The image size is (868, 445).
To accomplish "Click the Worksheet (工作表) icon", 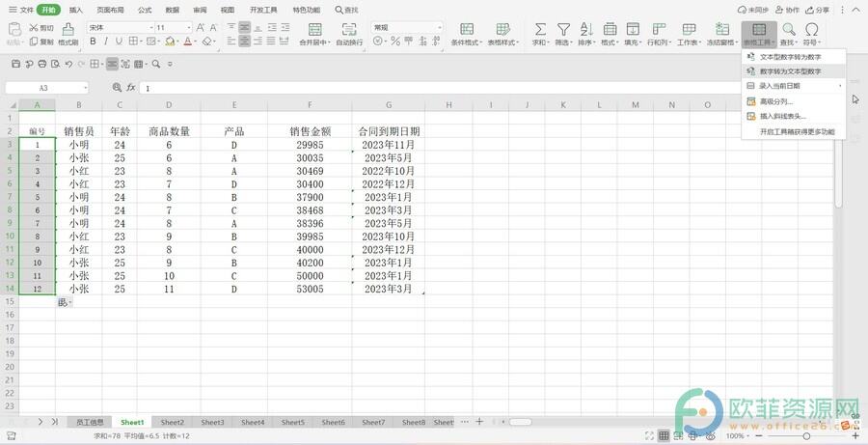I will pyautogui.click(x=690, y=29).
